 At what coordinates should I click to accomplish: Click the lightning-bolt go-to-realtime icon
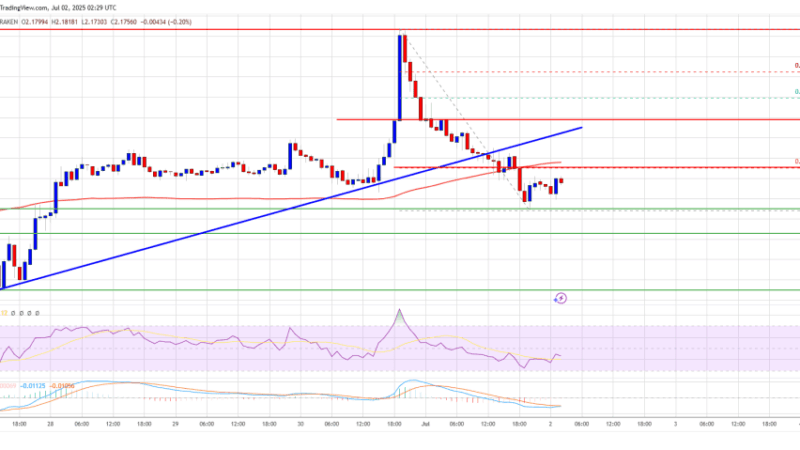[x=560, y=298]
